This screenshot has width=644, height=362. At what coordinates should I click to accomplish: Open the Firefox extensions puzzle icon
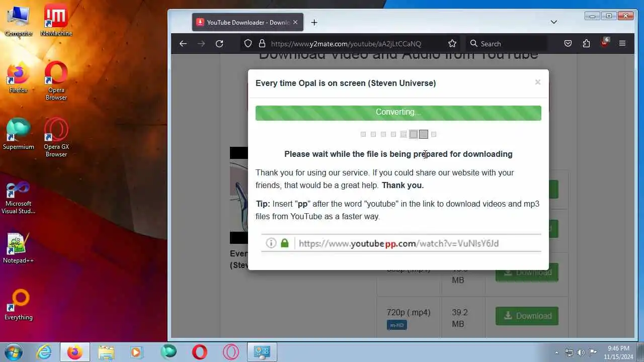click(586, 44)
